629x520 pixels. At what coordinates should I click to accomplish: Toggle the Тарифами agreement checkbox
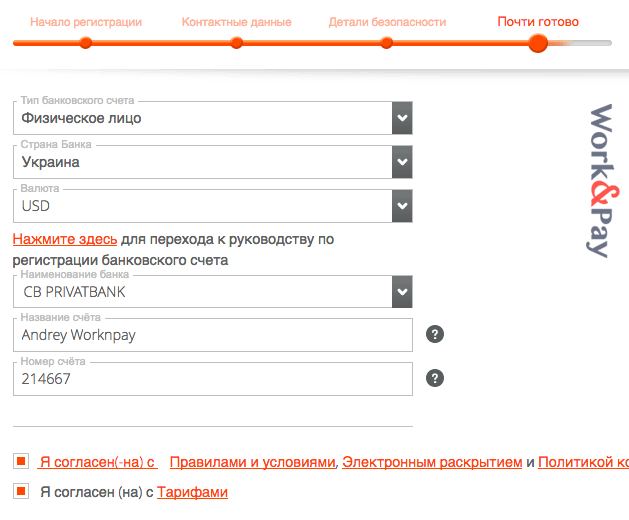coord(21,491)
